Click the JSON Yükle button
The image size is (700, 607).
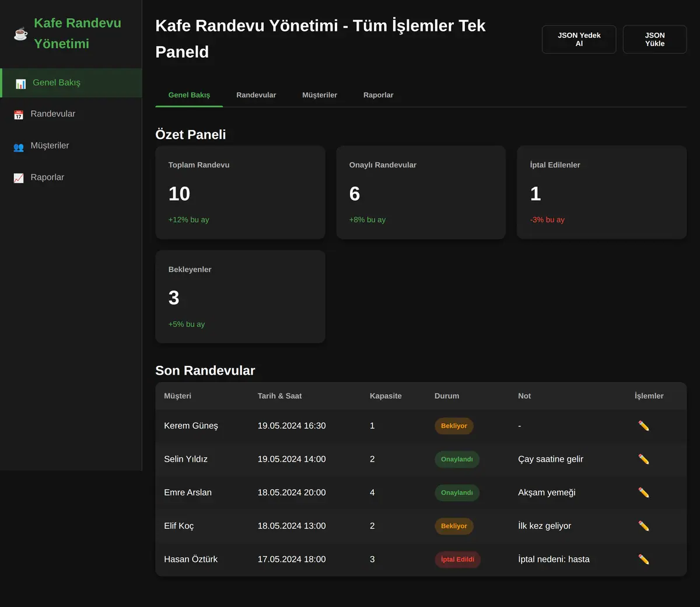click(654, 40)
